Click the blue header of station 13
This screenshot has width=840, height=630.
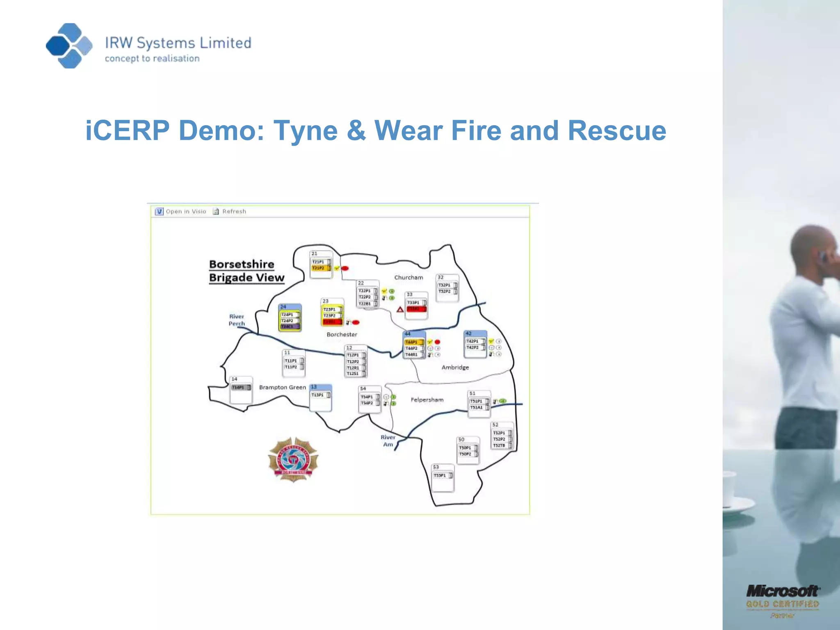click(x=320, y=387)
